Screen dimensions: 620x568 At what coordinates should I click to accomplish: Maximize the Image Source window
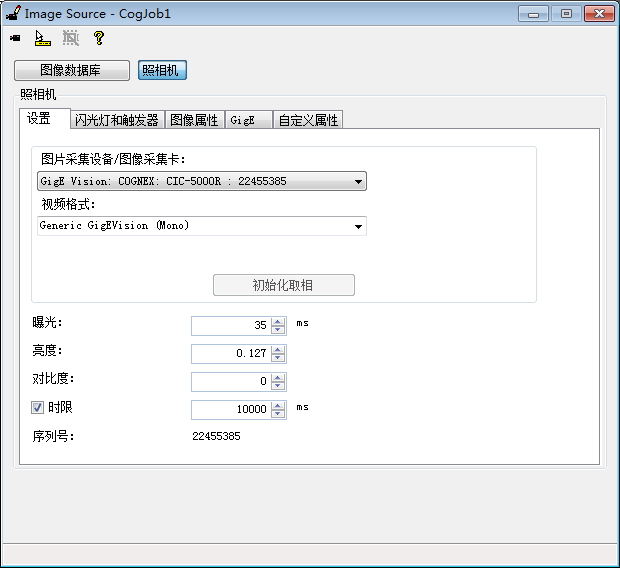[566, 14]
